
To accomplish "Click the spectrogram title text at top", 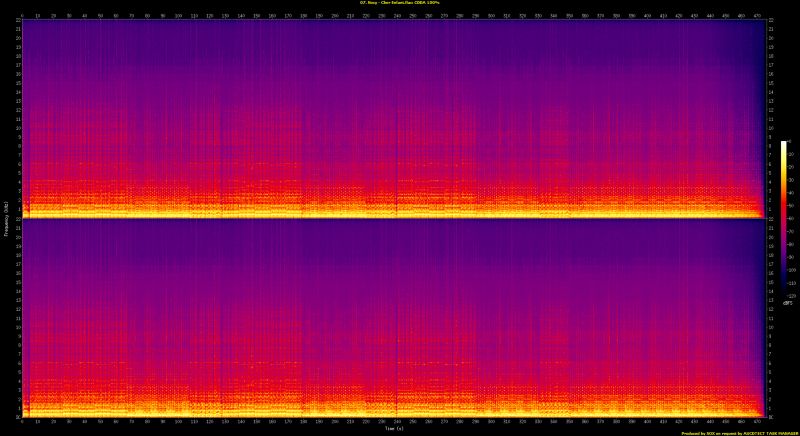I will 399,4.
